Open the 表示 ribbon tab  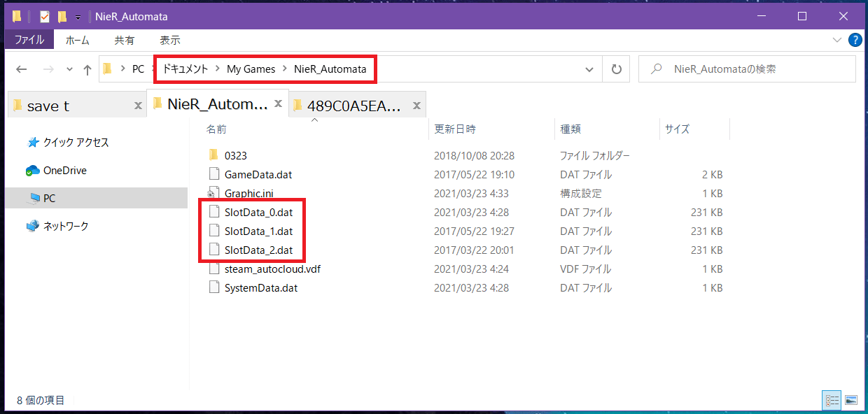coord(170,40)
